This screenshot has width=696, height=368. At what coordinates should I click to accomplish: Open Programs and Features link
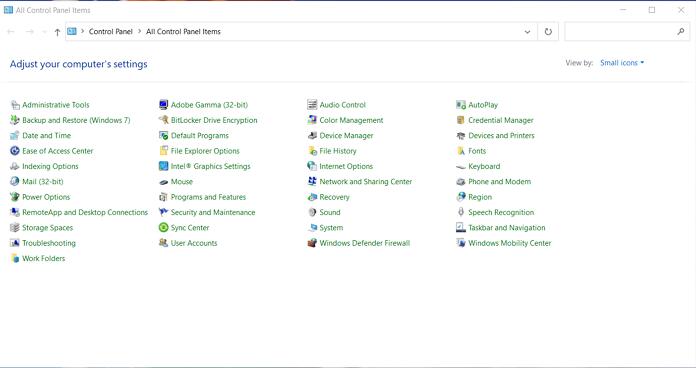pos(208,197)
